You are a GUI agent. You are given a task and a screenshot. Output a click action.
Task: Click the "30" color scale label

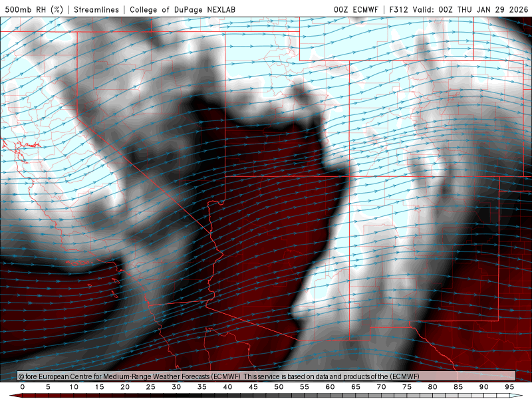176,387
